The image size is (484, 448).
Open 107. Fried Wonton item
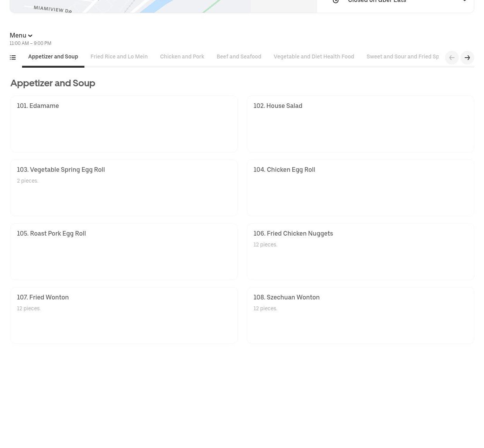(x=124, y=315)
